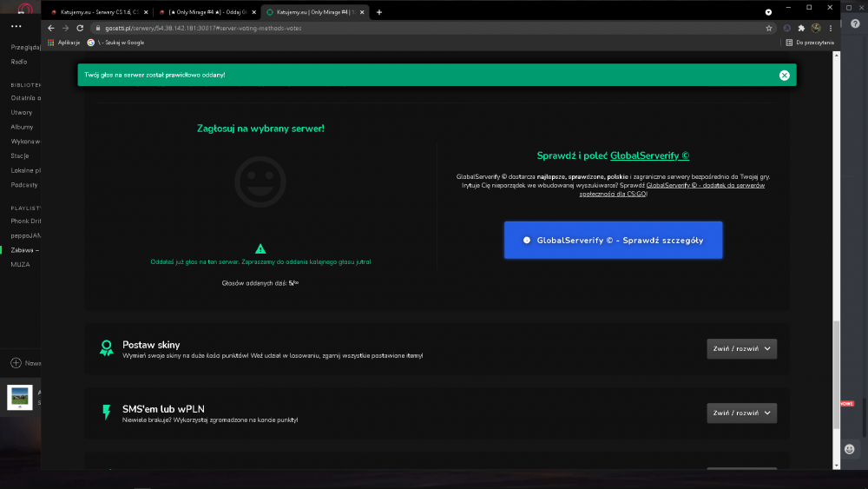Open the Chrome three-dot menu

pos(831,29)
